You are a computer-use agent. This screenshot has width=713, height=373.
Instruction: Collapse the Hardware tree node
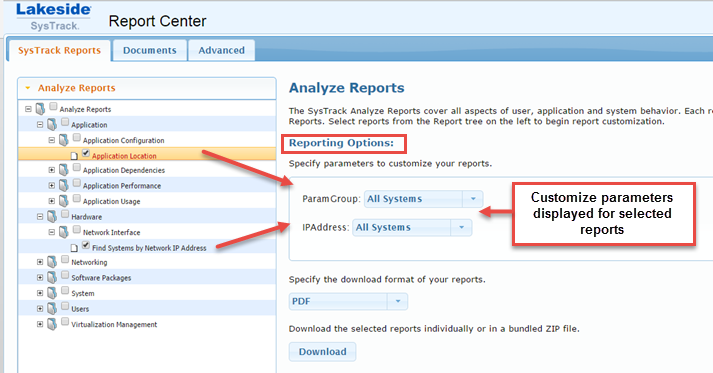click(40, 217)
